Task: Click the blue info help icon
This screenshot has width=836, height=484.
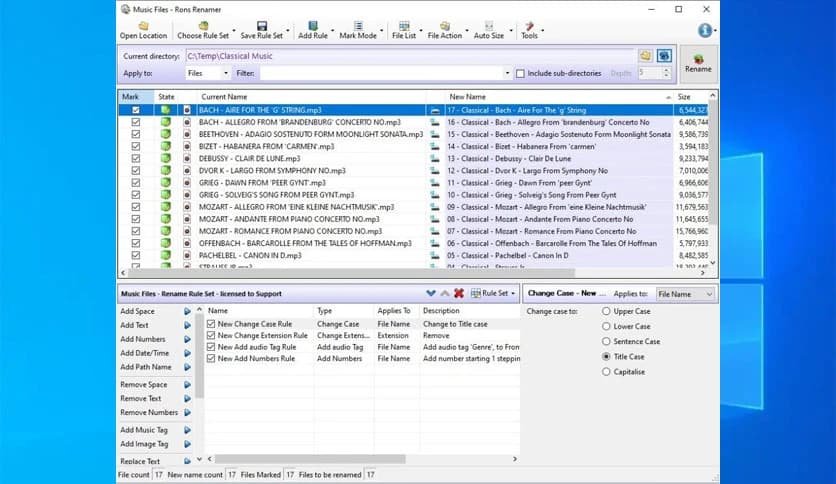Action: click(x=706, y=30)
